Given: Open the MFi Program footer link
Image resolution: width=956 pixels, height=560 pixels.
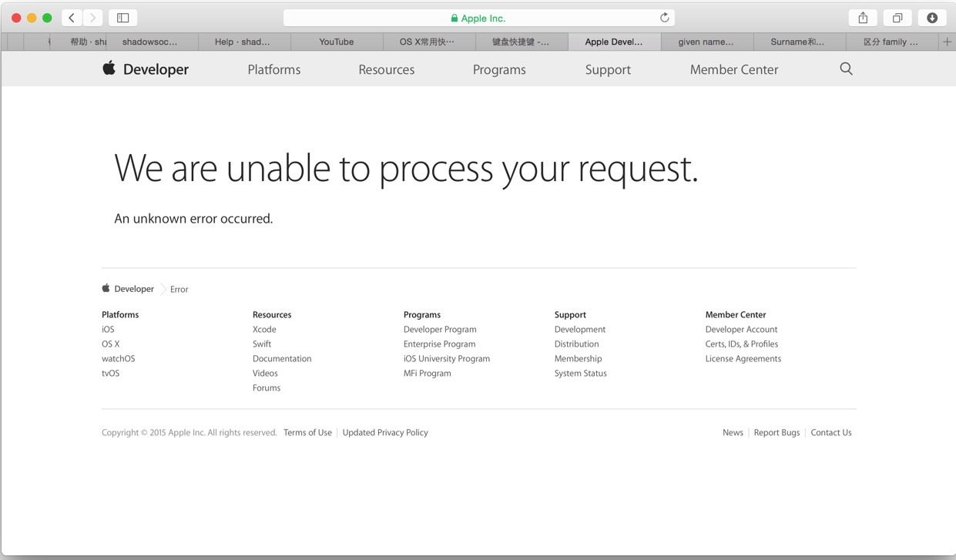Looking at the screenshot, I should tap(428, 374).
